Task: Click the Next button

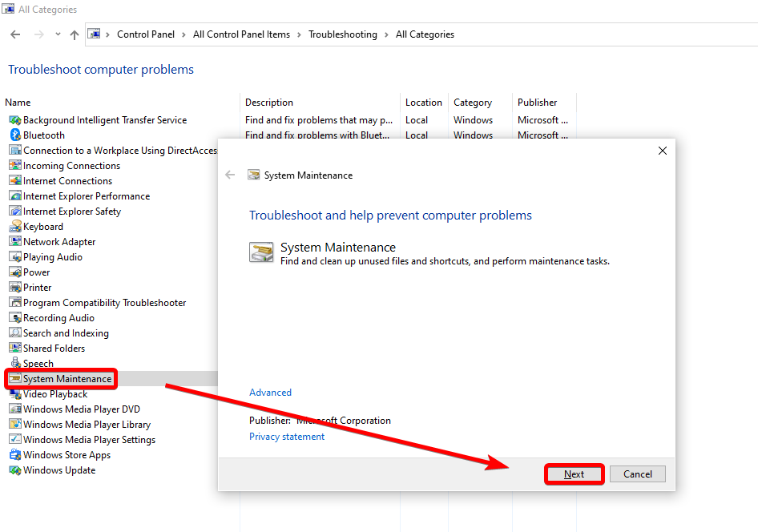Action: 574,474
